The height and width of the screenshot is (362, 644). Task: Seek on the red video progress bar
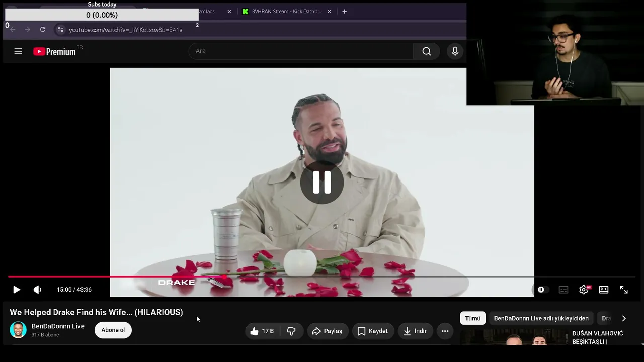point(322,277)
